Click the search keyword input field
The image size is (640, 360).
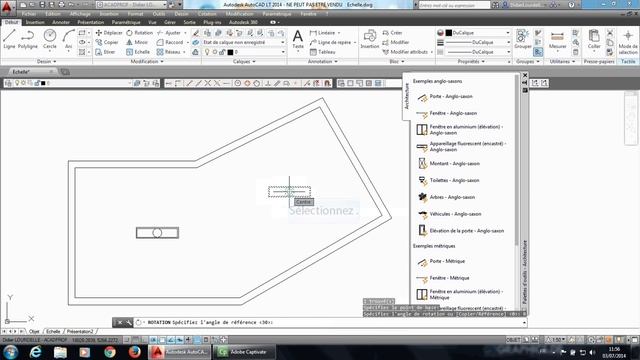[x=454, y=5]
